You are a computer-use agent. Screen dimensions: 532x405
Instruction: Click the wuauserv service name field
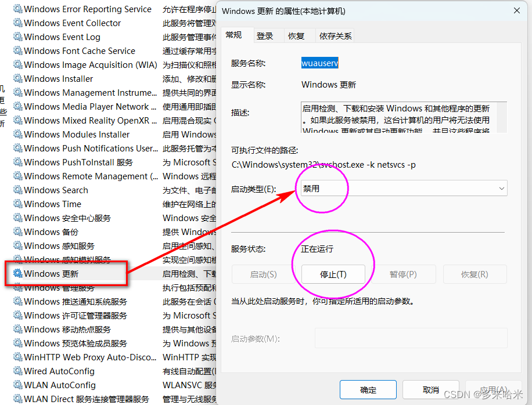click(x=319, y=63)
